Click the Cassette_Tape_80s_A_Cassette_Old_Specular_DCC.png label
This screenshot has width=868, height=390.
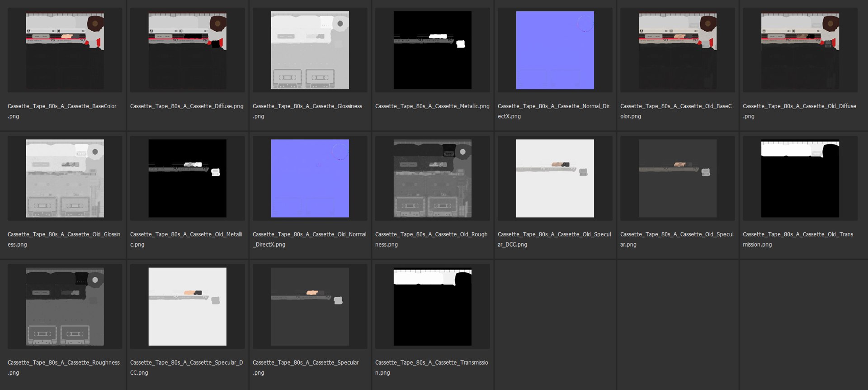pyautogui.click(x=554, y=239)
